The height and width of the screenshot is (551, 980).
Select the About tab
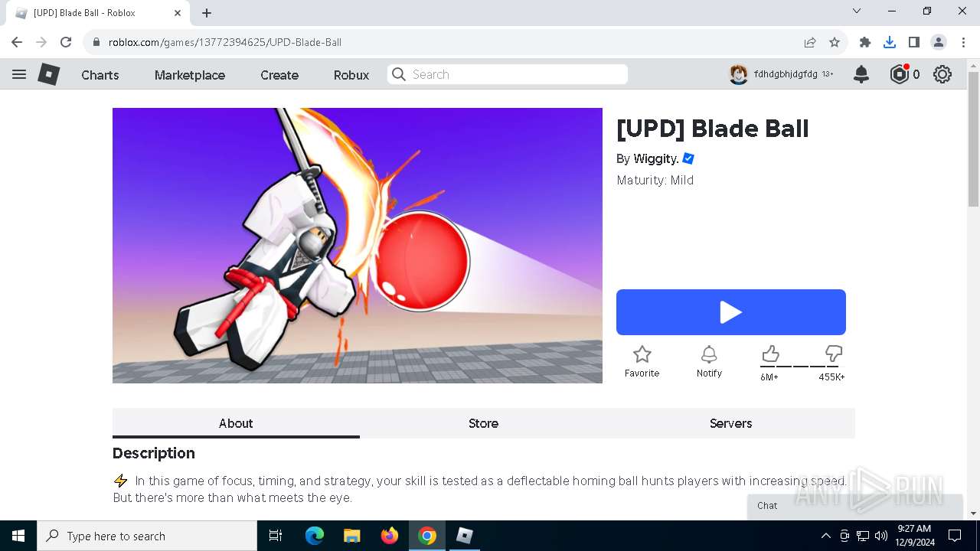[236, 423]
